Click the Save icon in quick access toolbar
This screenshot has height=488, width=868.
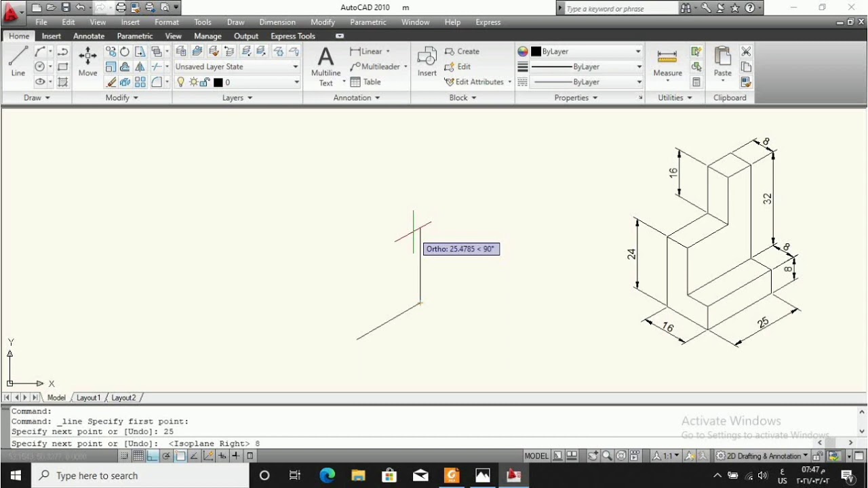(66, 7)
